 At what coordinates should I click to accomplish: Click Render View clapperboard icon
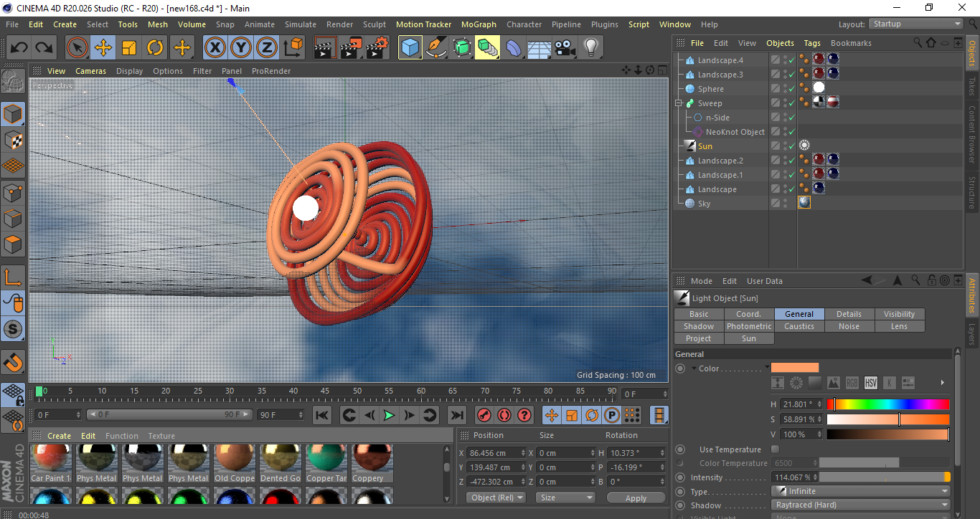[325, 48]
